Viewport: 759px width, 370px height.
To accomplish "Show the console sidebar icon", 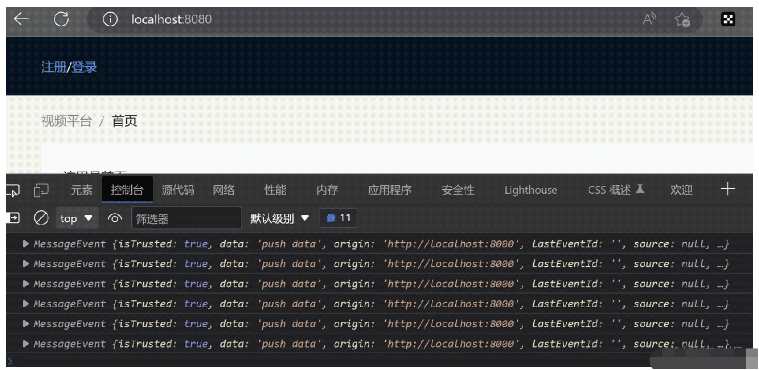I will coord(13,218).
